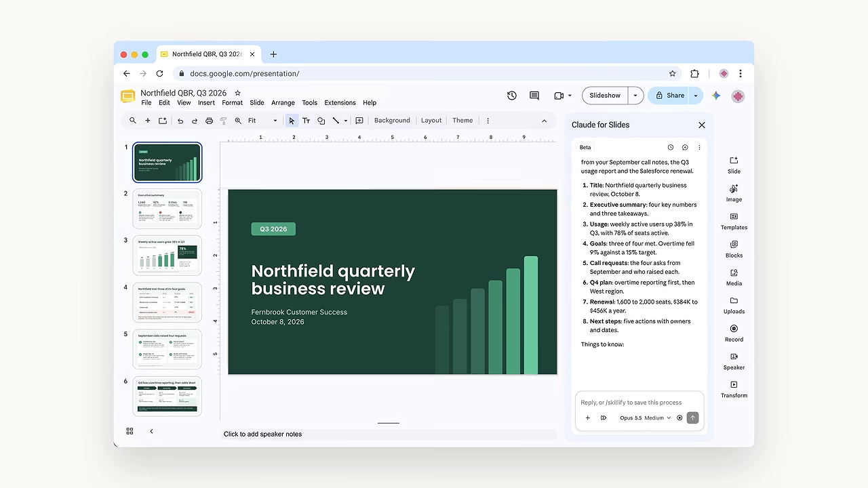The image size is (868, 488).
Task: Open the Gemini sparkle icon
Action: (716, 96)
